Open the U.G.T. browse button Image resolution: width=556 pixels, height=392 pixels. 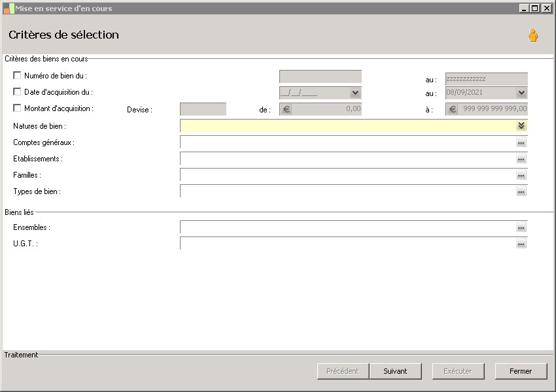click(x=521, y=244)
